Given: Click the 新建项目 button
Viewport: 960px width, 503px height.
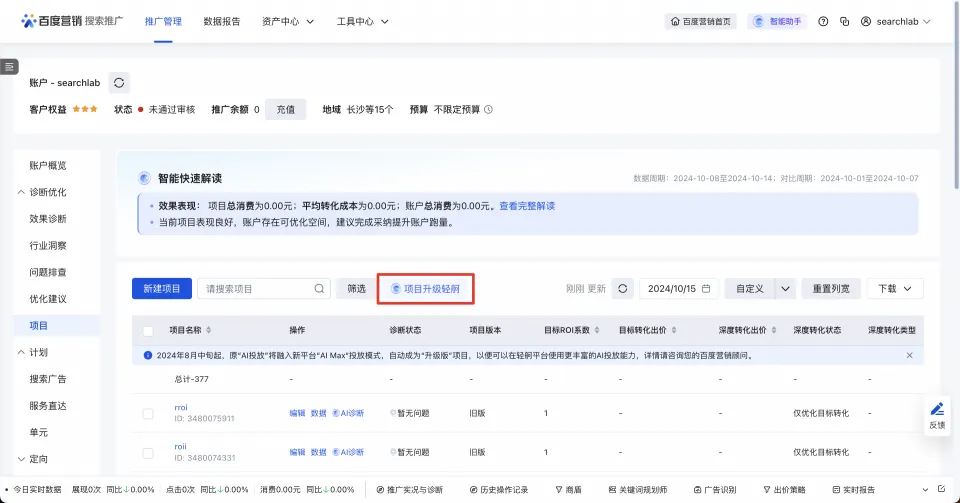Looking at the screenshot, I should [162, 288].
